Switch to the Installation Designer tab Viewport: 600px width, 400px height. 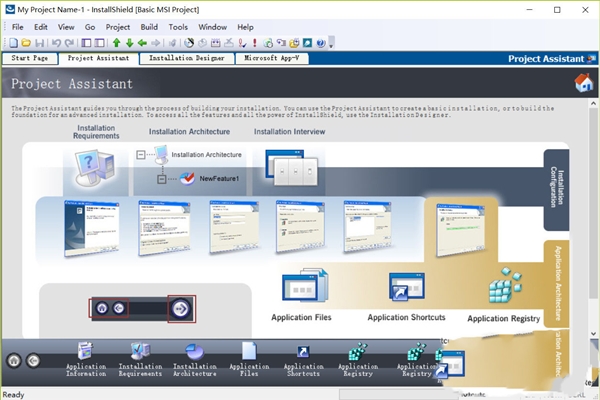pos(187,58)
